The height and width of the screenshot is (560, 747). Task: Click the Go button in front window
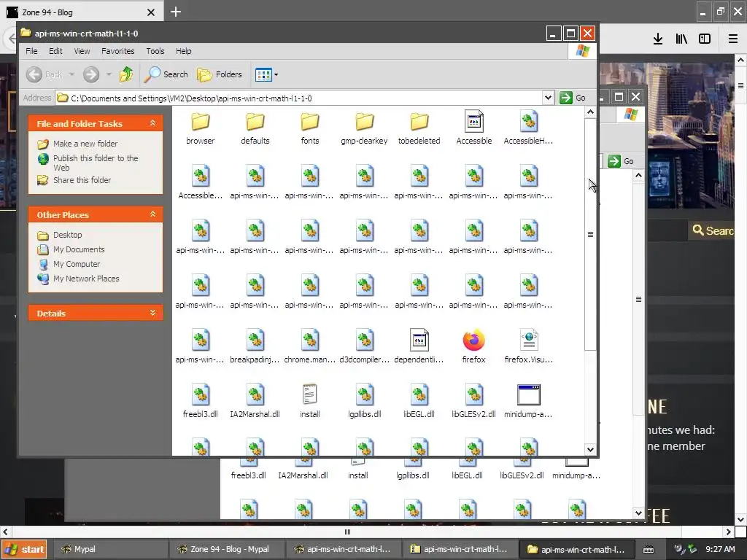[x=573, y=98]
